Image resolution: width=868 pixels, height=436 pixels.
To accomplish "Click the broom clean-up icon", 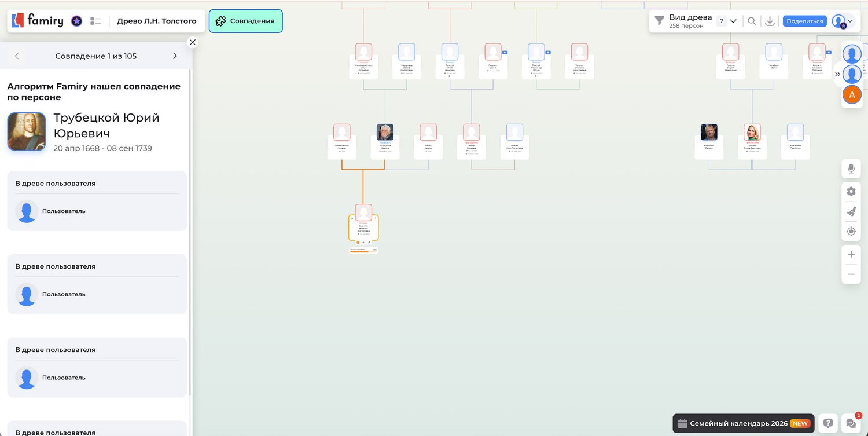I will [x=851, y=212].
